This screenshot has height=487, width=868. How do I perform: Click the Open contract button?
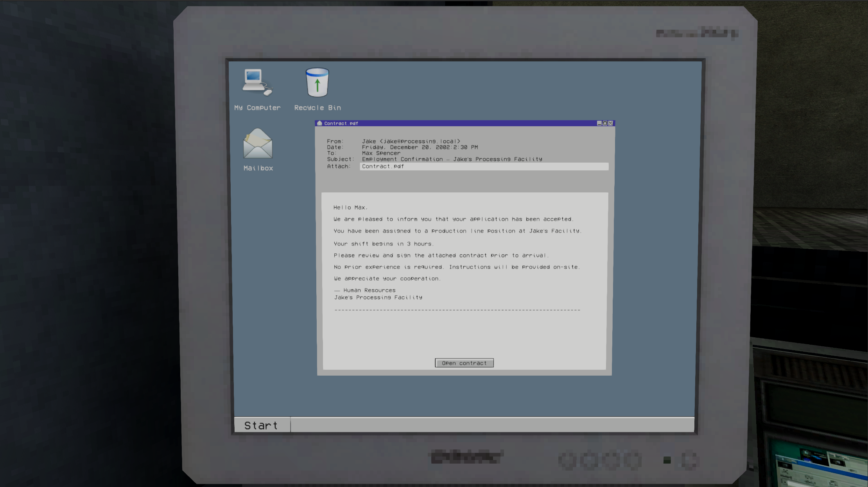(x=464, y=363)
